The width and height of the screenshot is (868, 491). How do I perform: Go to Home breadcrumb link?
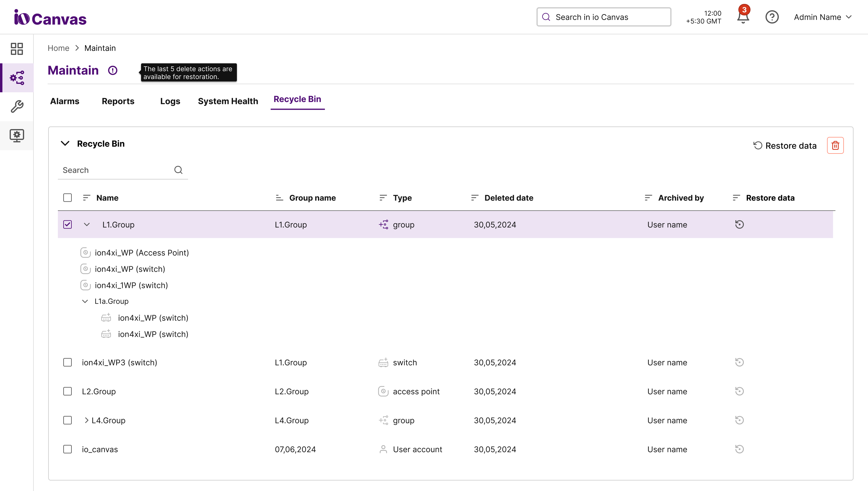pyautogui.click(x=58, y=48)
